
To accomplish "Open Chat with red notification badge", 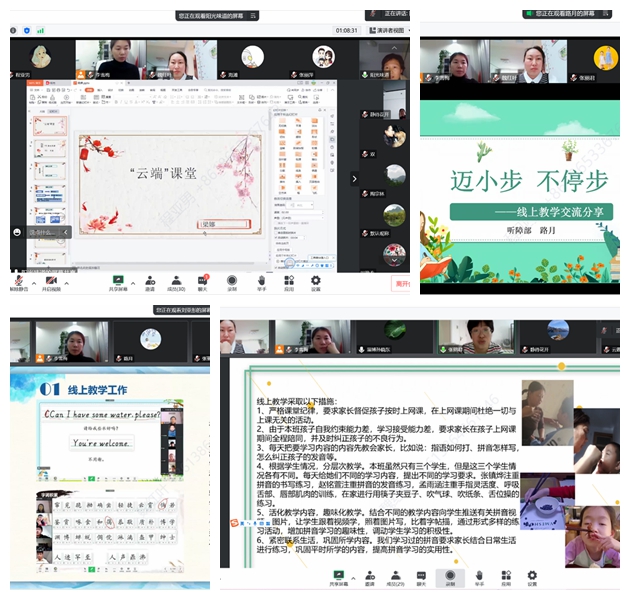I will click(203, 280).
